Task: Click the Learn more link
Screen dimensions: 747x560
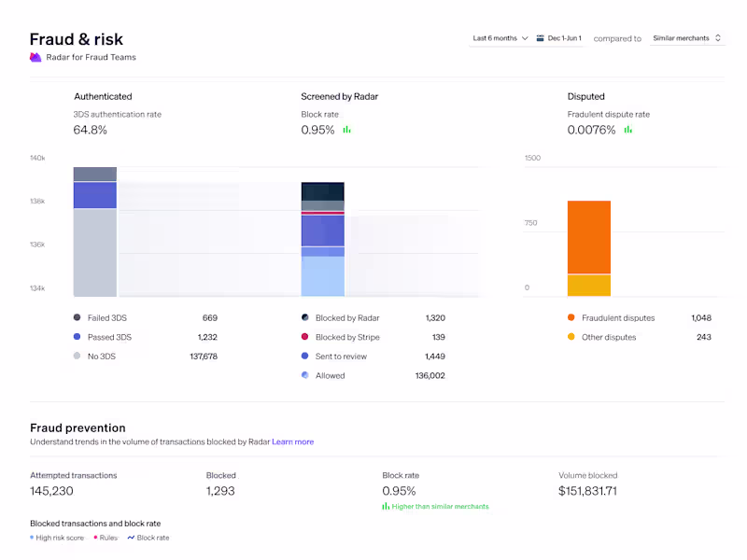Action: pos(293,441)
